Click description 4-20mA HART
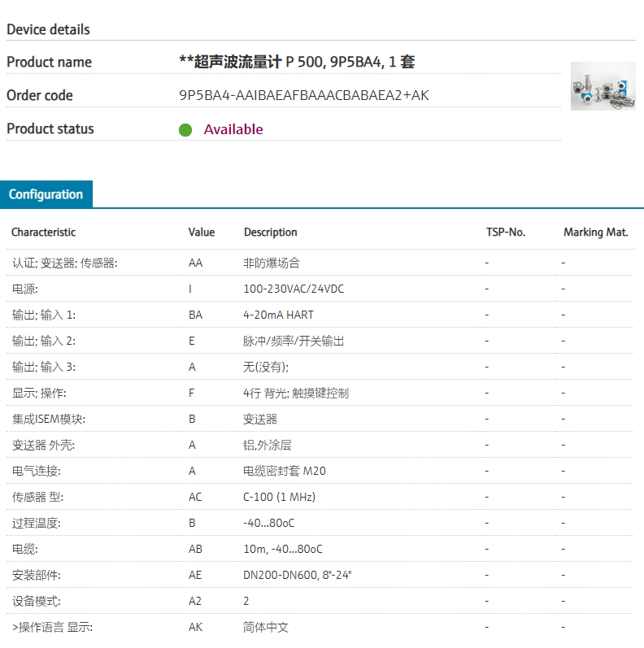Viewport: 644px width, 648px height. [x=278, y=315]
